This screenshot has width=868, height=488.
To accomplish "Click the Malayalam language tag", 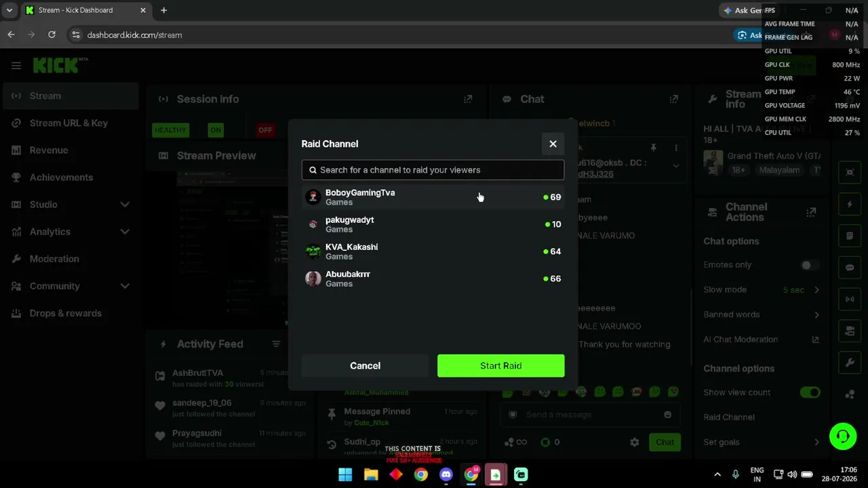I will coord(779,170).
